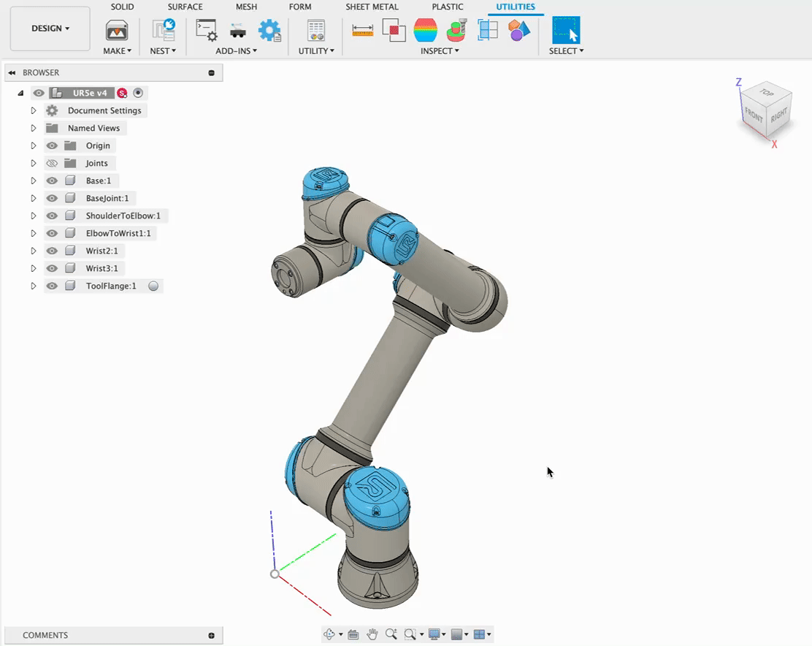Switch to the FORM tab
Image resolution: width=812 pixels, height=646 pixels.
pos(300,7)
